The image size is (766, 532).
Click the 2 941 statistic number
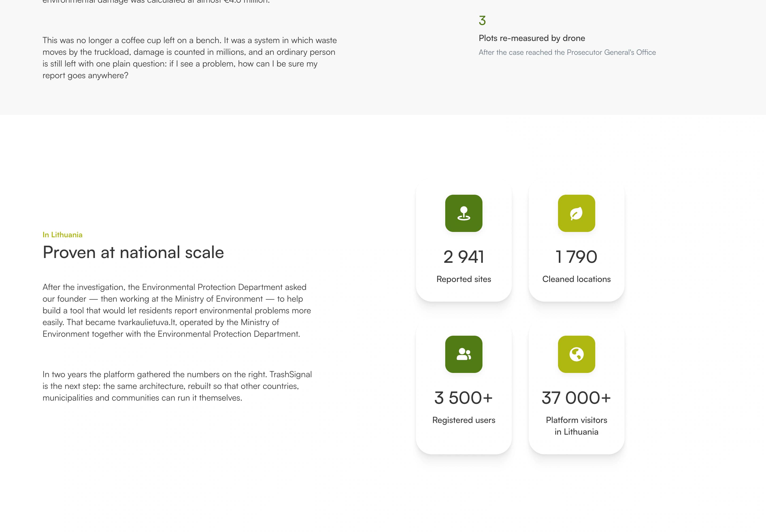pos(464,257)
